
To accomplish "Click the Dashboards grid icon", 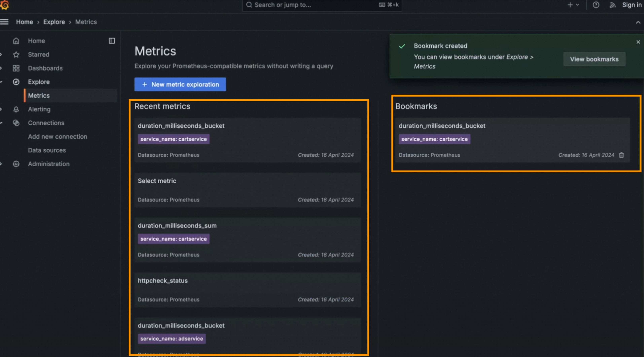I will (16, 68).
